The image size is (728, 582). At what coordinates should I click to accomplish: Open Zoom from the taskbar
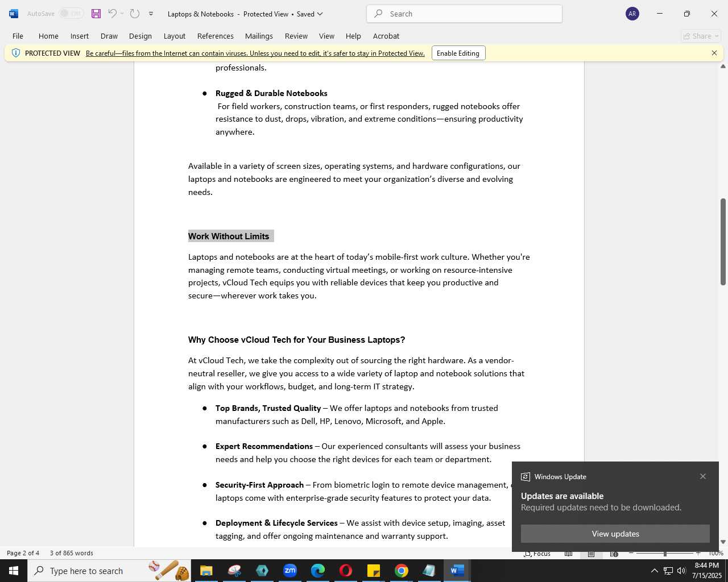tap(290, 571)
